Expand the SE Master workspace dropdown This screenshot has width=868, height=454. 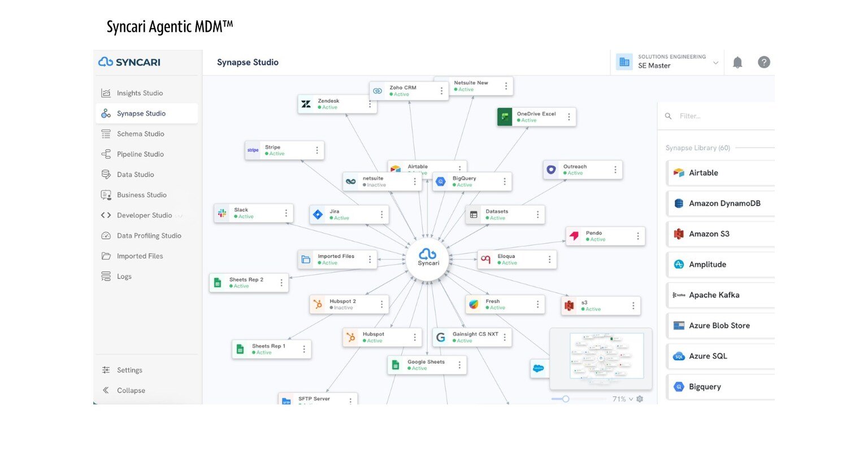[715, 62]
